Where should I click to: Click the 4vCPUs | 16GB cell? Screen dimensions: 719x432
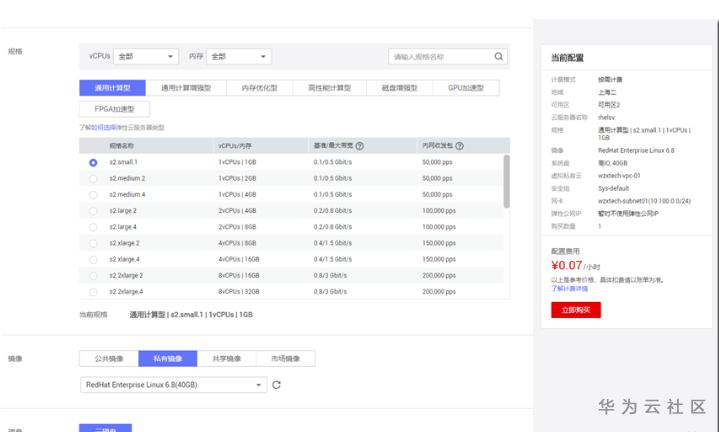click(x=239, y=260)
